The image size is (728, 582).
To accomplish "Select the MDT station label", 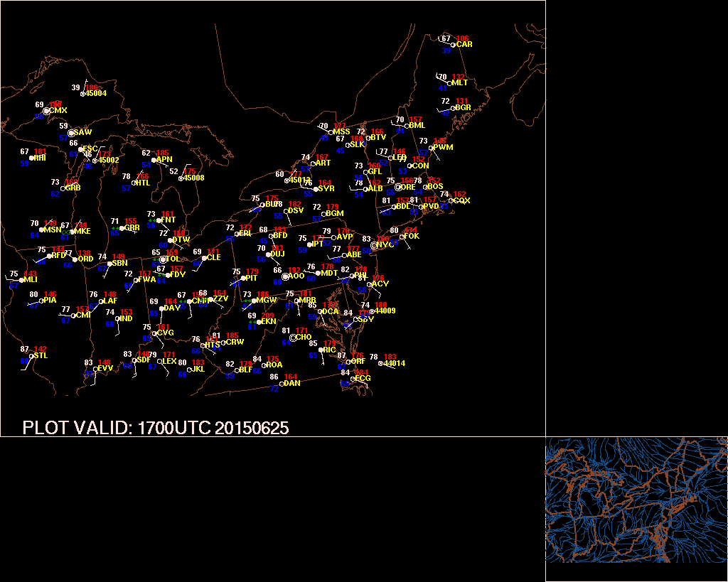I will [329, 274].
